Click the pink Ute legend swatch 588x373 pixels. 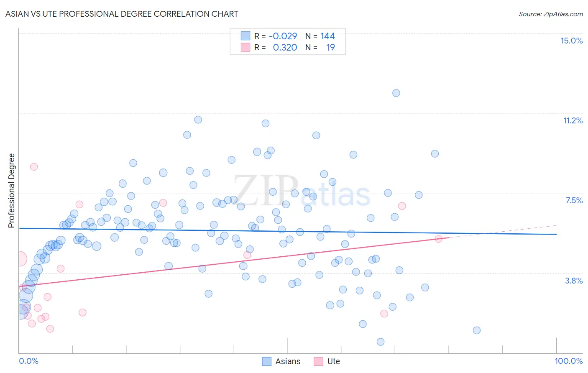click(319, 361)
